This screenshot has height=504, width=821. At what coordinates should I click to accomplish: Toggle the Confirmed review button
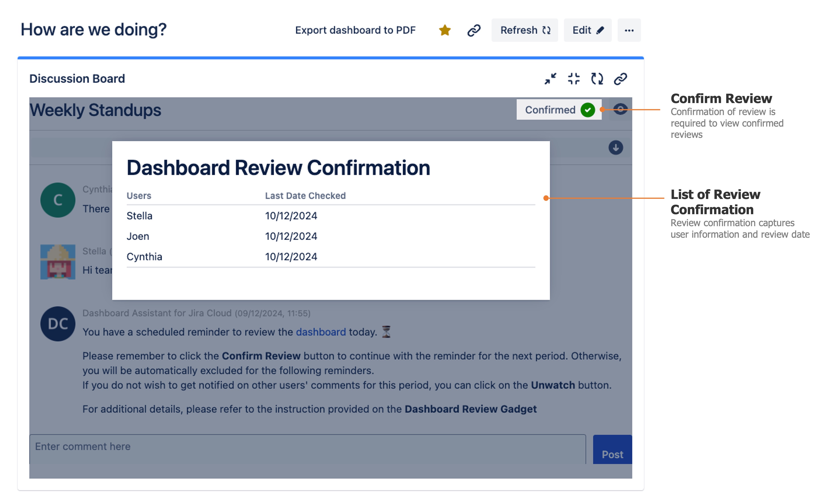click(559, 110)
